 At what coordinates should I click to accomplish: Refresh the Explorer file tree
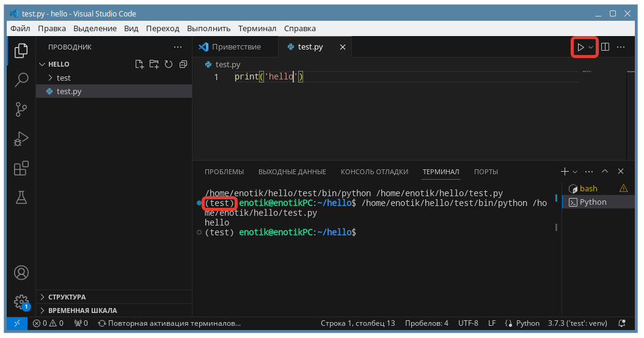pos(169,64)
